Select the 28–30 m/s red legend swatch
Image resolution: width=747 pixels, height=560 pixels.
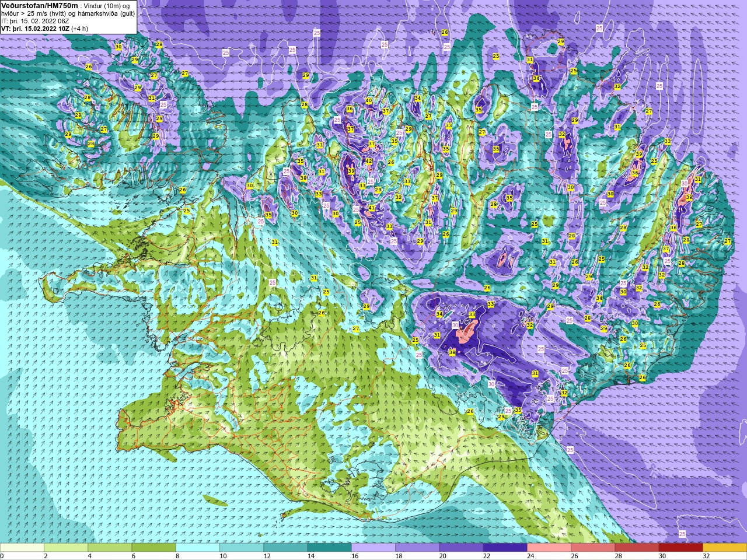(637, 548)
